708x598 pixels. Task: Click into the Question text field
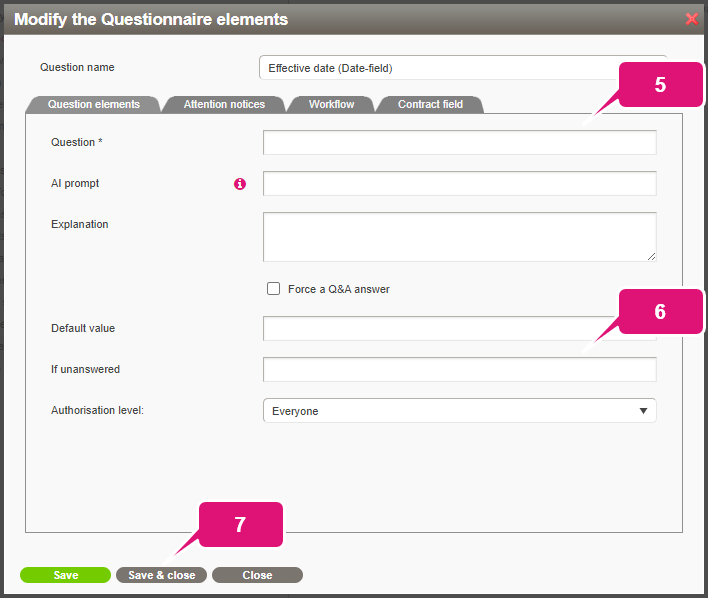click(459, 142)
